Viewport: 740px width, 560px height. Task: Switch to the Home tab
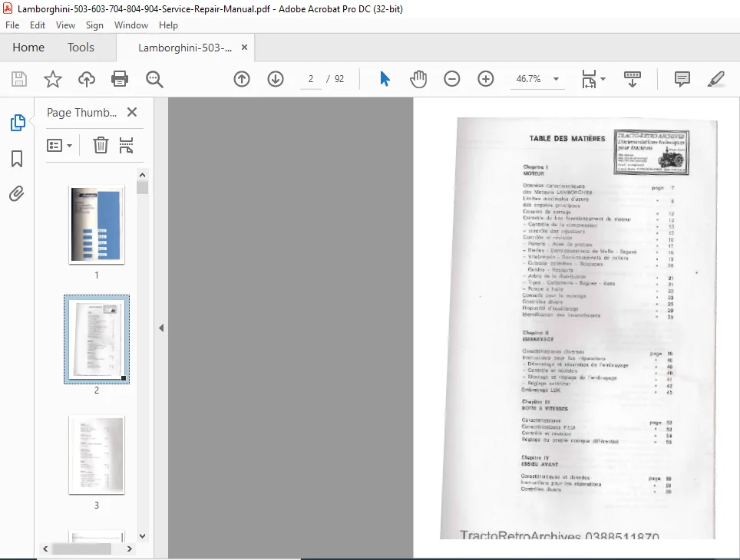tap(28, 47)
